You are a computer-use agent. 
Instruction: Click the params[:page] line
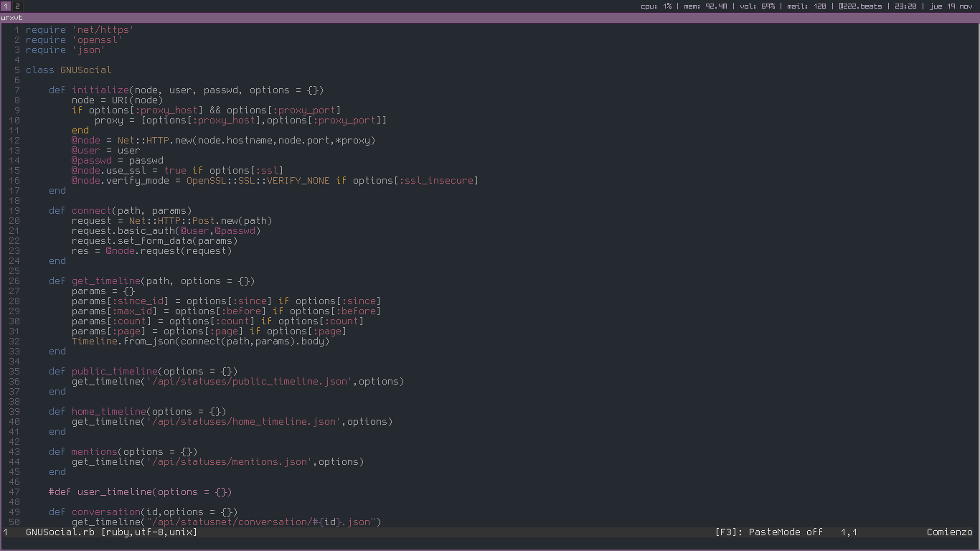209,331
